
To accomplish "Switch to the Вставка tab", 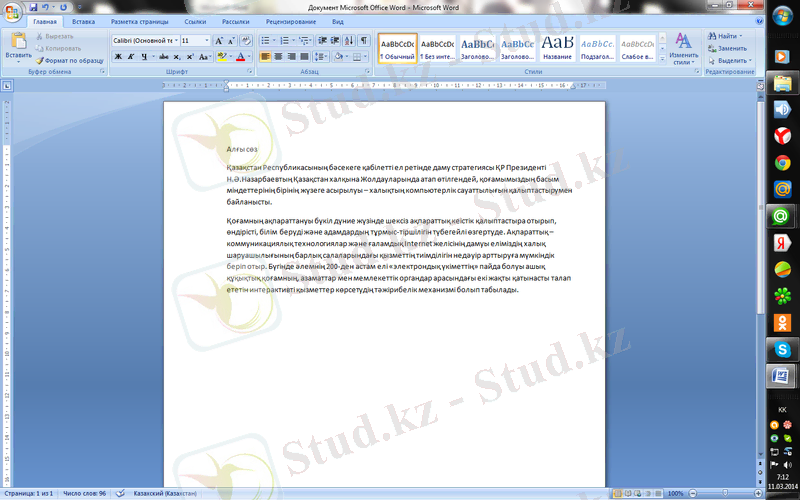I will (x=84, y=21).
